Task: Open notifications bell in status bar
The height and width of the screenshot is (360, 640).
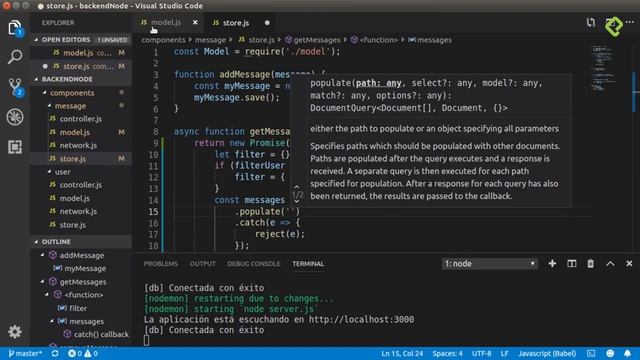Action: pos(627,353)
